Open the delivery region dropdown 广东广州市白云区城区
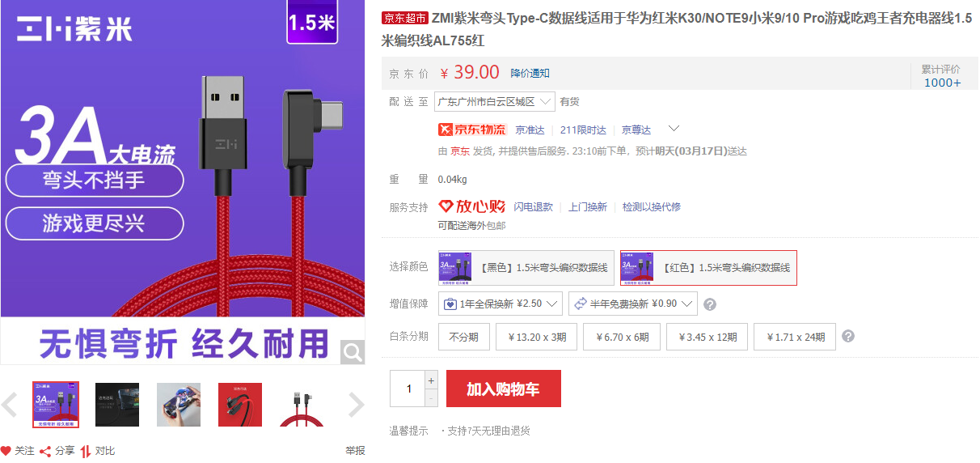Screen dimensions: 980x463 point(494,101)
